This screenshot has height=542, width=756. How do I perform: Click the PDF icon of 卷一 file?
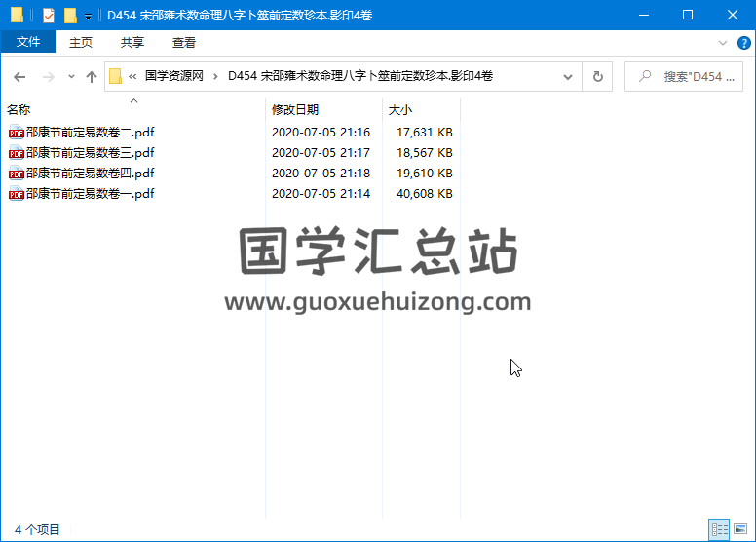(x=16, y=194)
